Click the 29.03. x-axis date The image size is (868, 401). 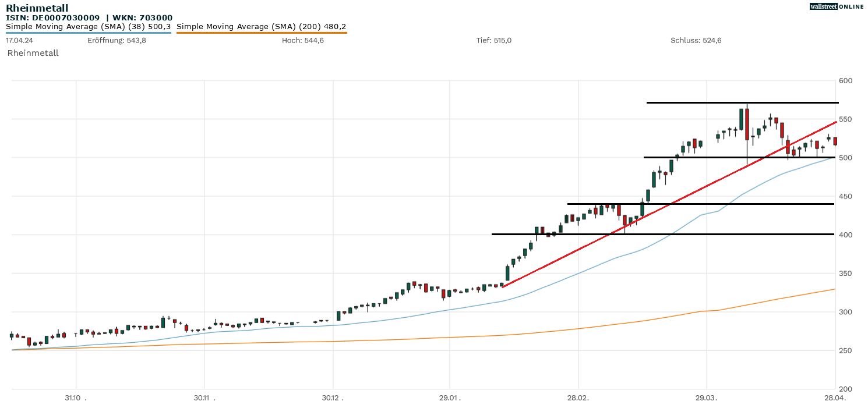pyautogui.click(x=706, y=398)
